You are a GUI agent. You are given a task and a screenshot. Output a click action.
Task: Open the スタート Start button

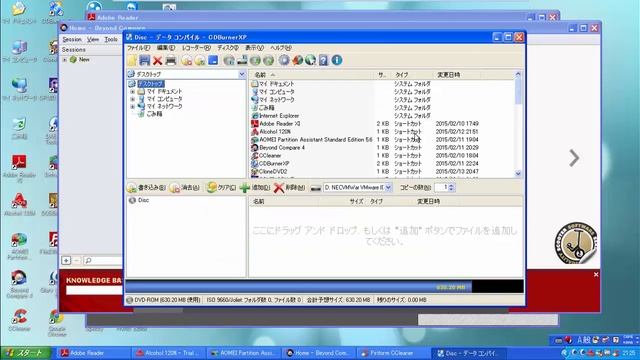[26, 353]
